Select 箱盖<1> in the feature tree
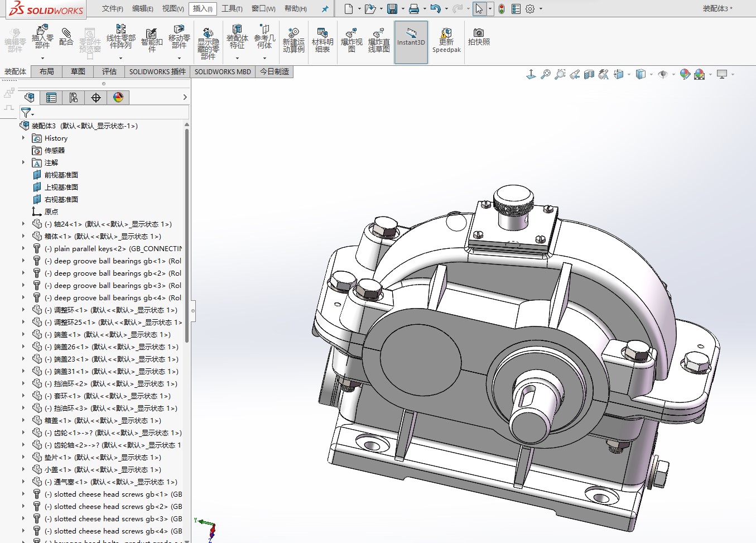The width and height of the screenshot is (756, 543). [x=103, y=420]
